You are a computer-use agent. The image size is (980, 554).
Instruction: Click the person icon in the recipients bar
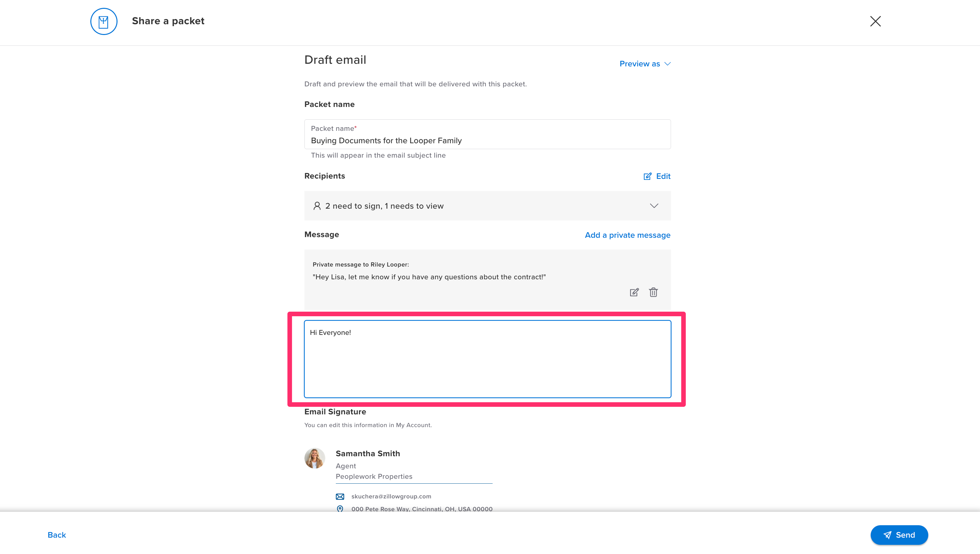pos(317,205)
